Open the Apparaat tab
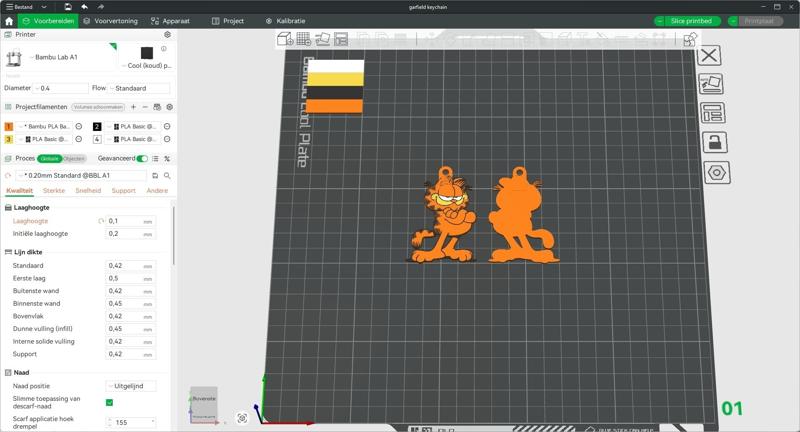Image resolution: width=800 pixels, height=432 pixels. pos(170,21)
